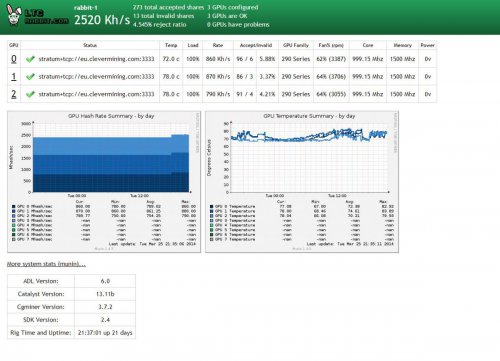Click rabbit-1 rig name in header

86,7
